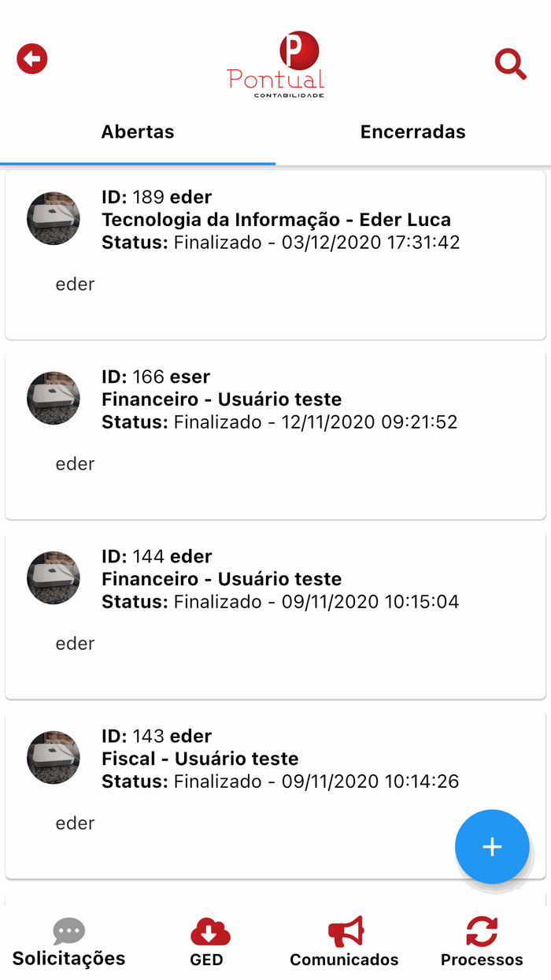
Task: Tap the red back arrow icon
Action: 32,59
